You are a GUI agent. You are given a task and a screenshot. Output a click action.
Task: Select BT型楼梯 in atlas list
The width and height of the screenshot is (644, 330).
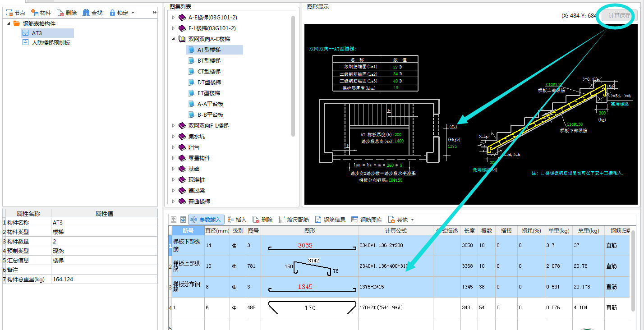click(209, 61)
